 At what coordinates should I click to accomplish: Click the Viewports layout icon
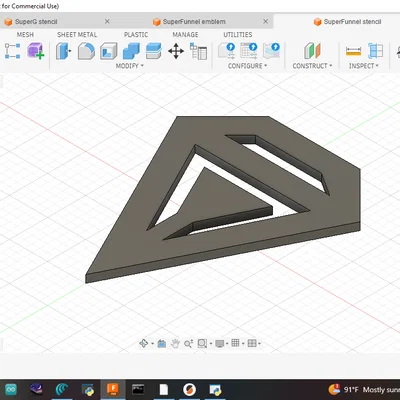click(252, 343)
